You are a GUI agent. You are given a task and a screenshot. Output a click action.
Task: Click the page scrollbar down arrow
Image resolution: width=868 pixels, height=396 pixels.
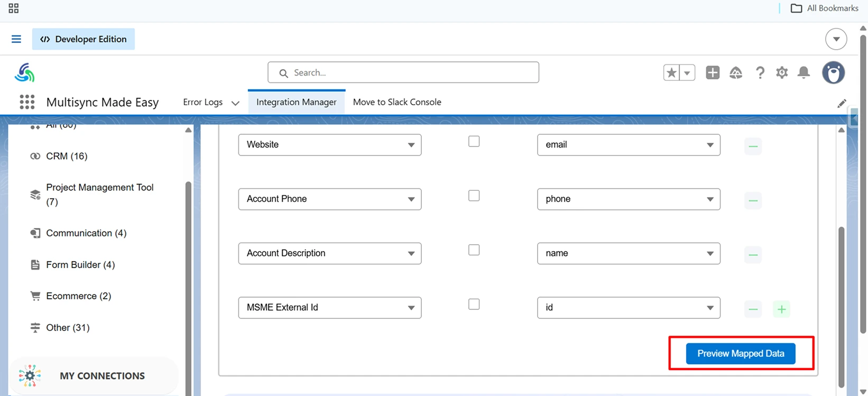tap(863, 392)
